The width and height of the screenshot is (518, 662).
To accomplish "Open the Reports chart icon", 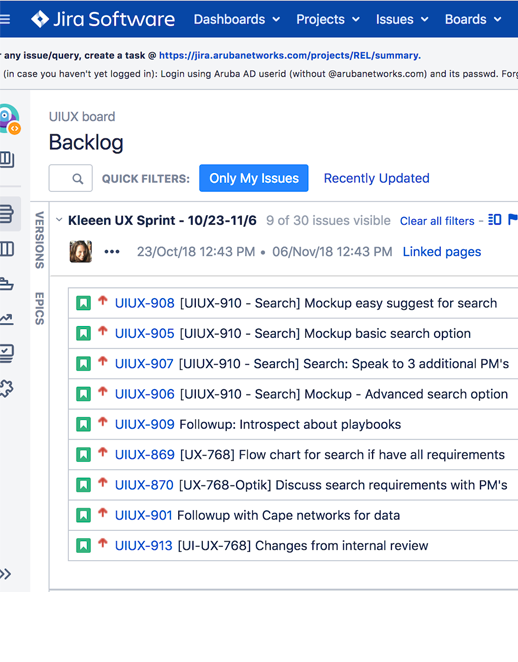I will point(7,319).
